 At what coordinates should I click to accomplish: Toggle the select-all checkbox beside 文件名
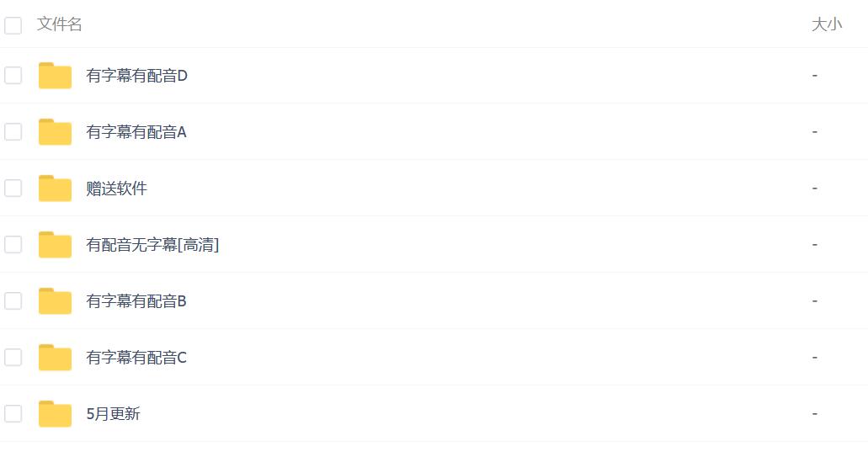(13, 25)
